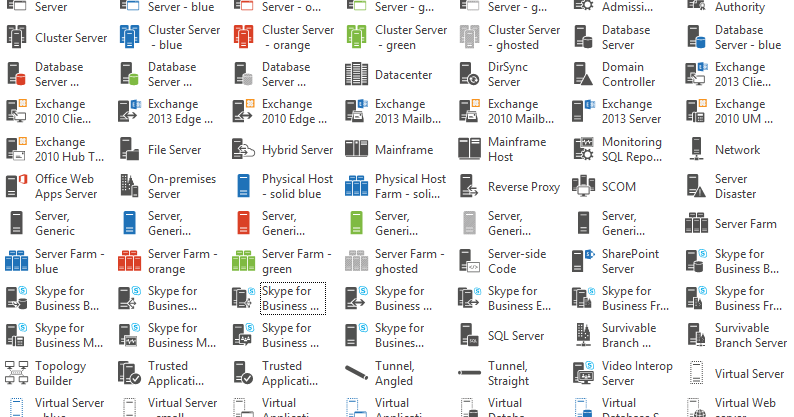Pick the Cluster Server - blue shape

point(130,37)
